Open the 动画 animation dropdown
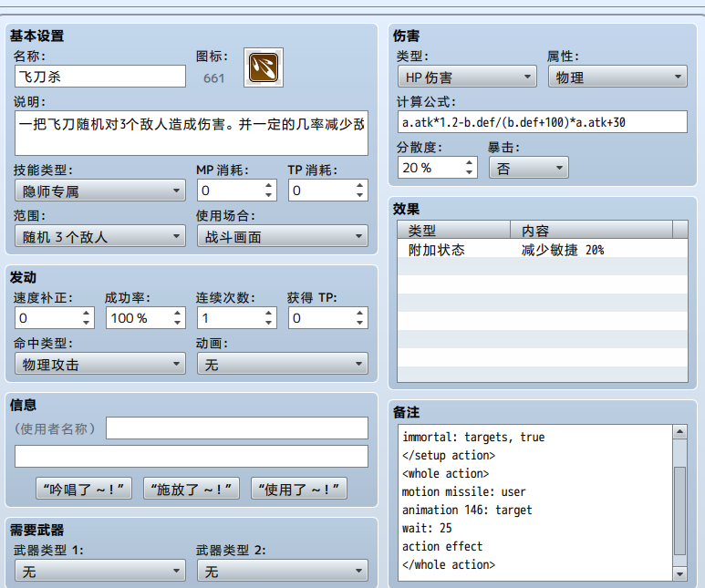Viewport: 705px width, 588px height. click(283, 364)
